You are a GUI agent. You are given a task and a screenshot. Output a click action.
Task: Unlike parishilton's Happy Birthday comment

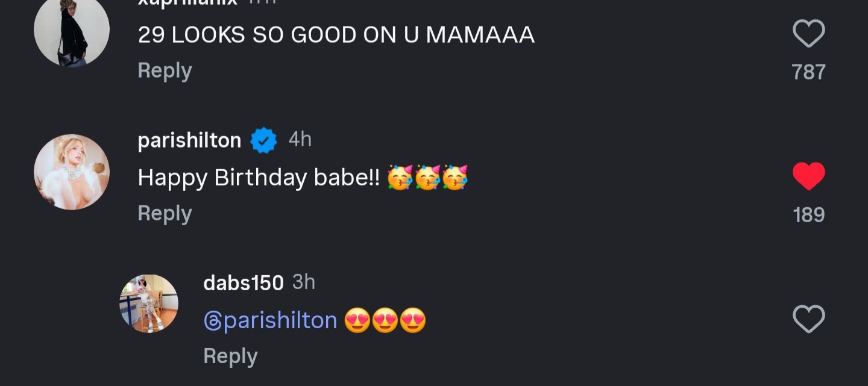pos(808,177)
